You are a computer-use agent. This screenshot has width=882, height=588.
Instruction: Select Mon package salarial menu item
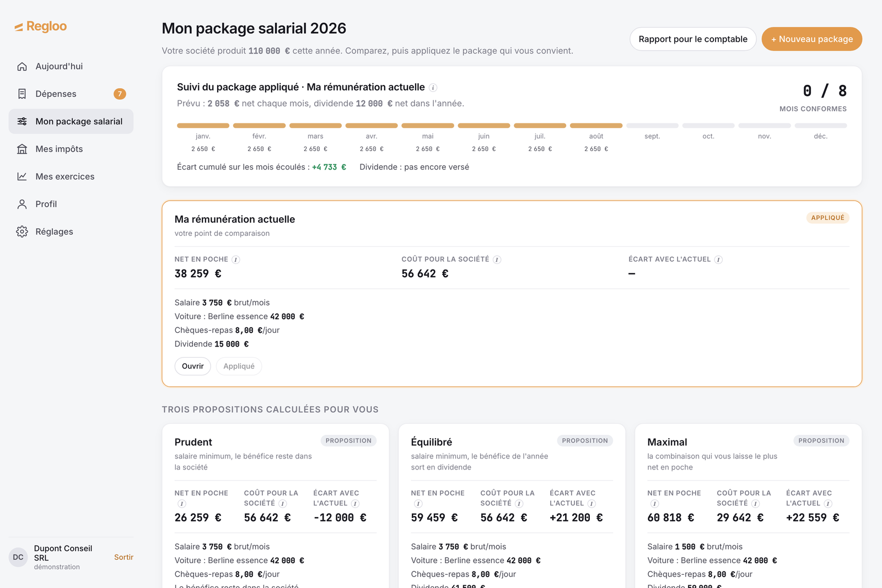click(71, 121)
